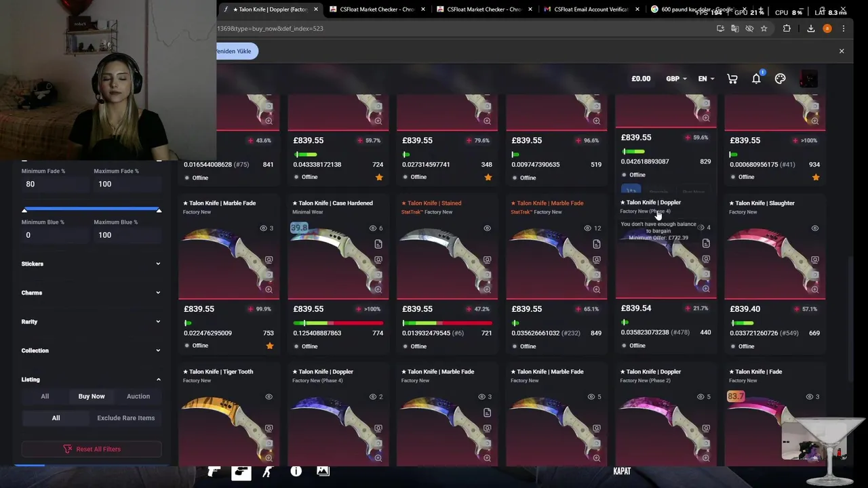Select the Buy Now listing option
Viewport: 868px width, 488px height.
(x=92, y=396)
